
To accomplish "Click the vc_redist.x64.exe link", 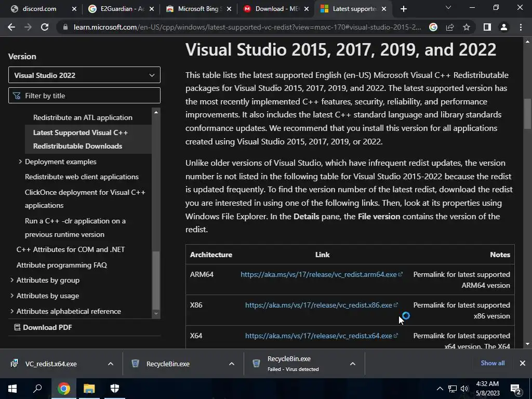I will point(321,336).
